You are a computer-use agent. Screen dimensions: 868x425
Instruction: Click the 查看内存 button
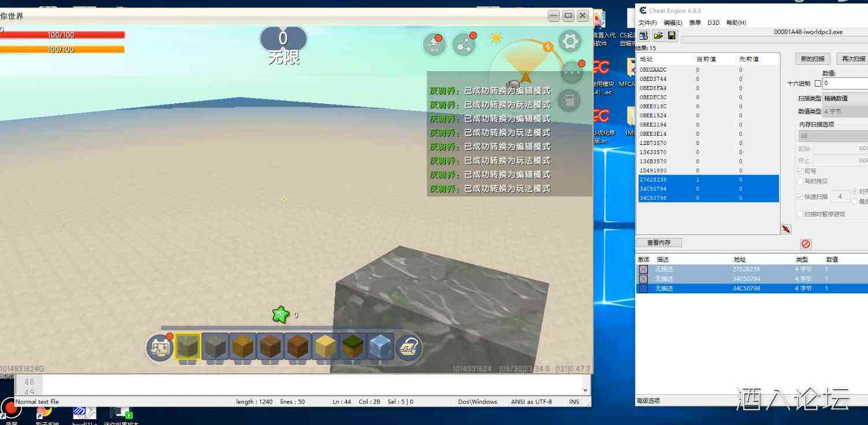[659, 243]
